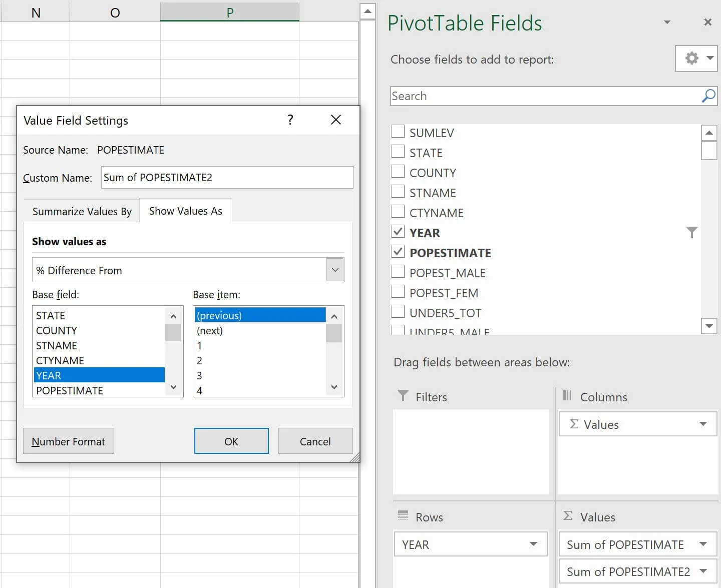The height and width of the screenshot is (588, 721).
Task: Click the filter funnel icon next to YEAR
Action: pos(691,232)
